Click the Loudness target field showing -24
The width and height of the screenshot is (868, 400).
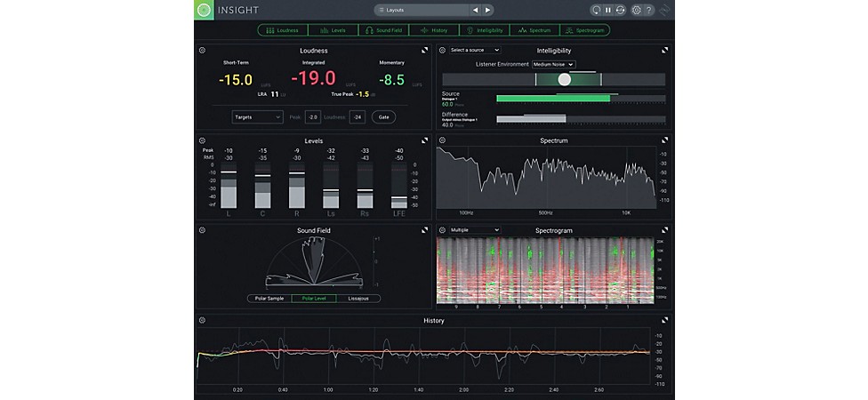[357, 117]
